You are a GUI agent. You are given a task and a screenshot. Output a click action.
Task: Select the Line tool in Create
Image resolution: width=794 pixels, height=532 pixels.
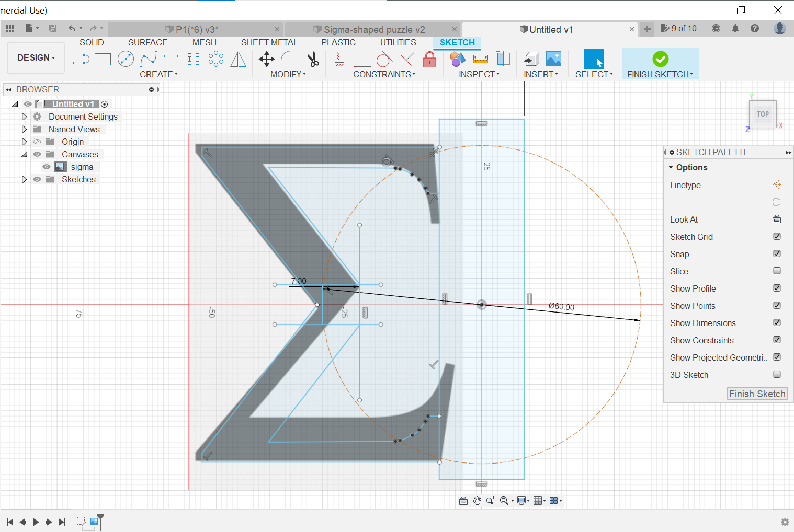click(x=81, y=59)
